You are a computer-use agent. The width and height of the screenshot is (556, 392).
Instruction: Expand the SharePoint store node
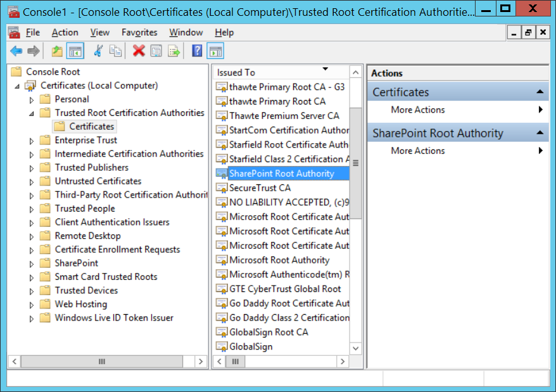[32, 264]
